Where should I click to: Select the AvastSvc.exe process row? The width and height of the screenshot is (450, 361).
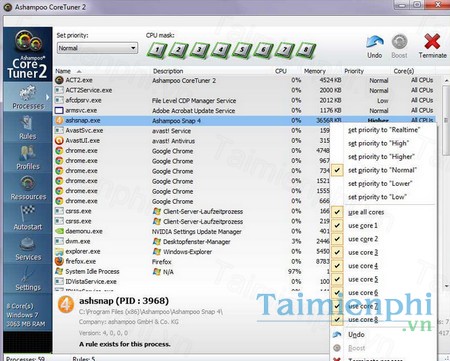pos(192,131)
